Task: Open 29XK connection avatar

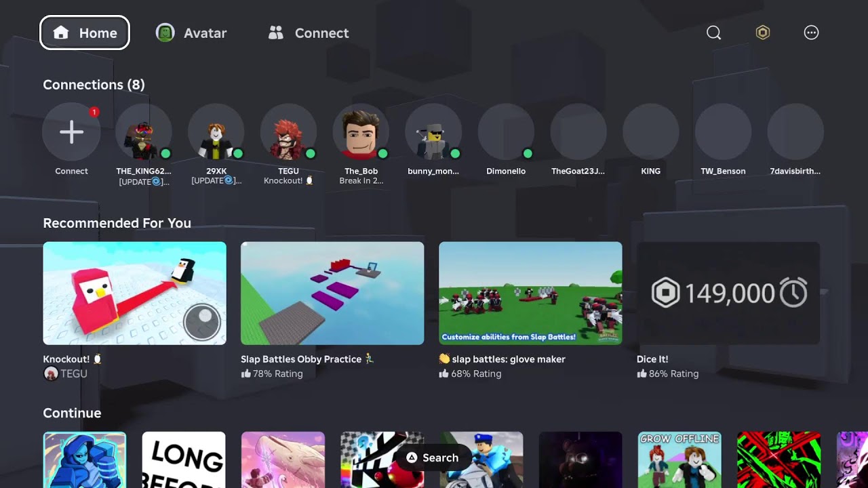Action: pos(216,132)
